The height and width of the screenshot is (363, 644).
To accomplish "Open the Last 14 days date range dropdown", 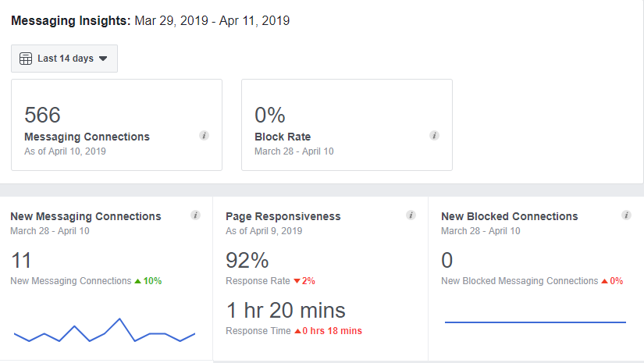I will (64, 59).
